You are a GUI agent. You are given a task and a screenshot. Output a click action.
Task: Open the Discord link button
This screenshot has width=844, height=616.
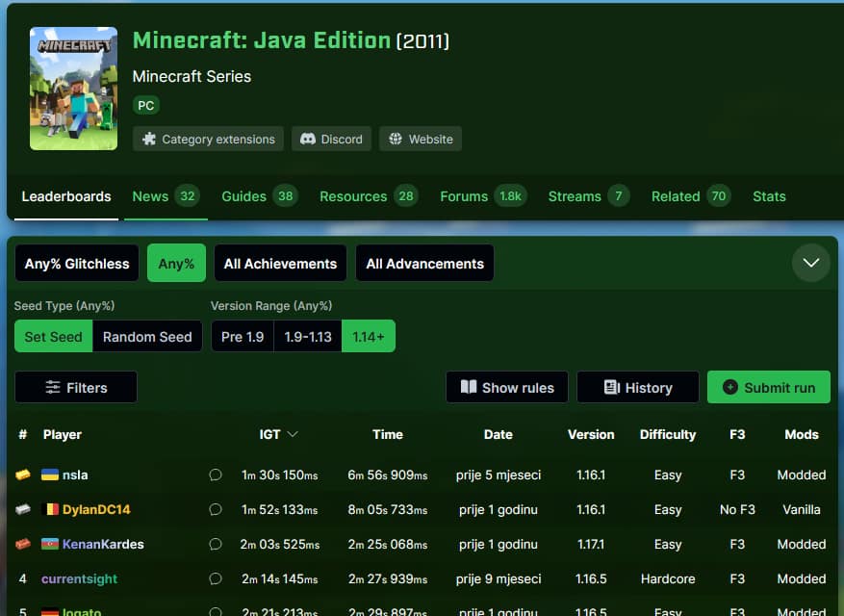(331, 139)
